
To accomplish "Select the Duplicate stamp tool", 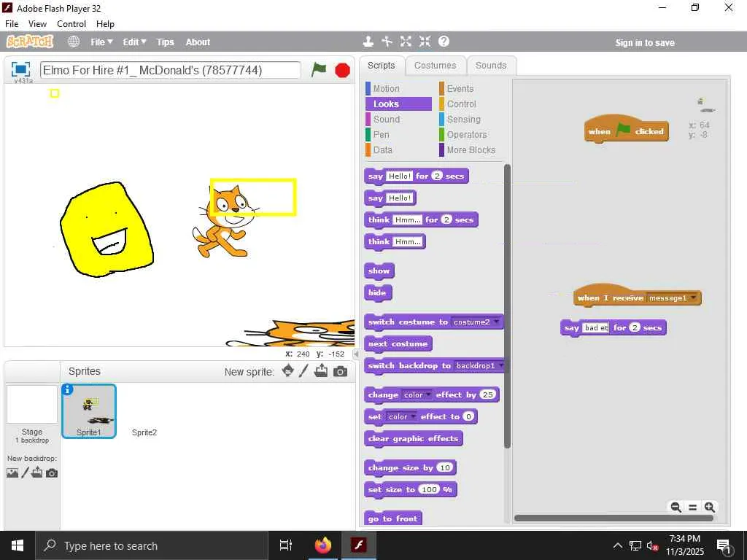I will point(368,42).
